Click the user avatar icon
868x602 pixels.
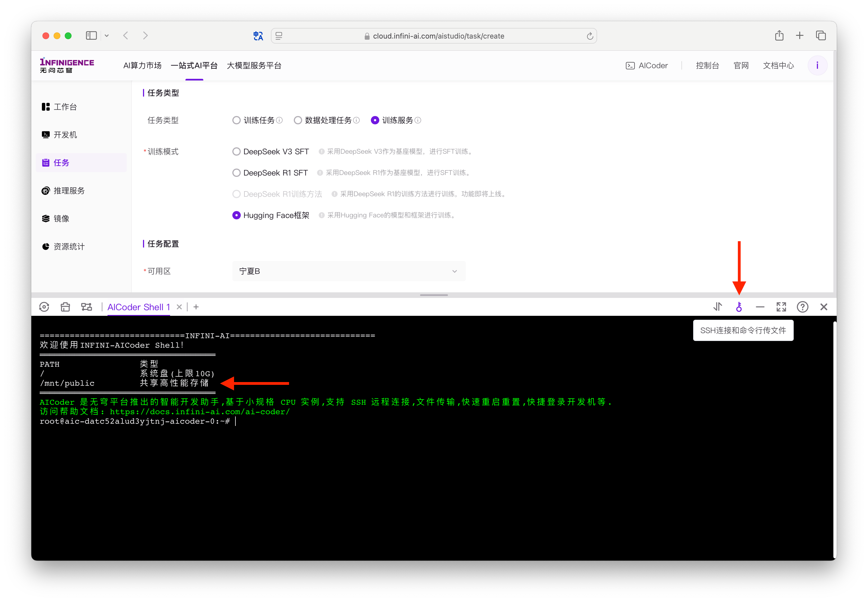click(817, 66)
